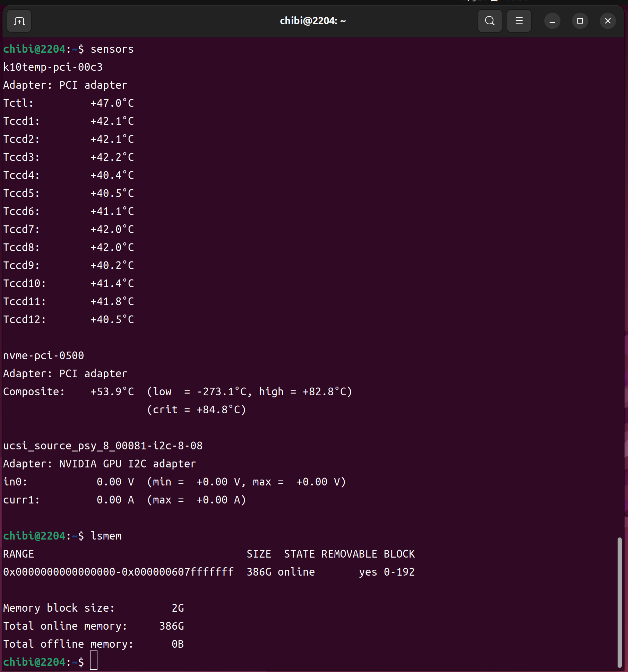The height and width of the screenshot is (672, 628).
Task: Click the terminal search icon
Action: click(x=490, y=21)
